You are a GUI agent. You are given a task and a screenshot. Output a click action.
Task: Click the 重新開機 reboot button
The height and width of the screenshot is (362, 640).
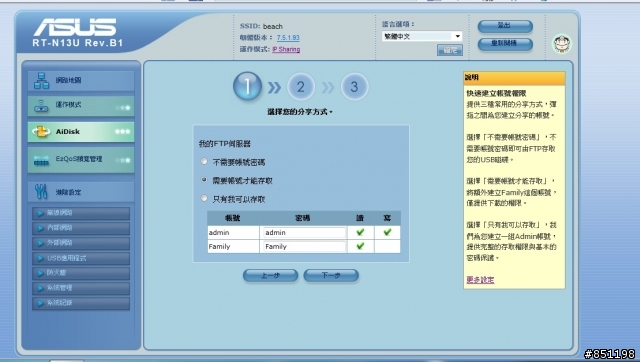coord(505,44)
